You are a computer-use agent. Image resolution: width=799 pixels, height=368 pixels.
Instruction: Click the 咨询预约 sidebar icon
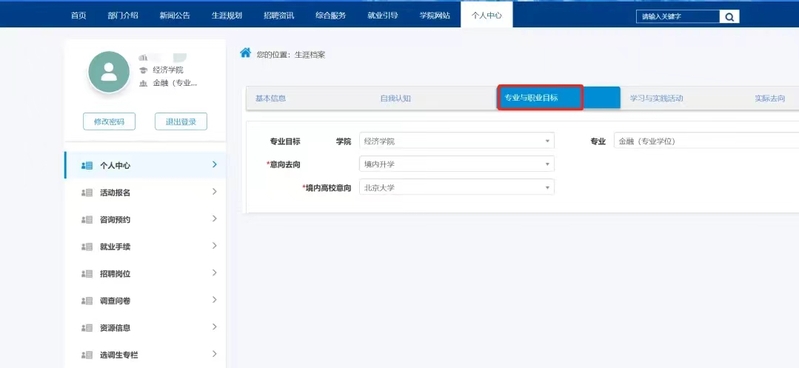[x=87, y=220]
